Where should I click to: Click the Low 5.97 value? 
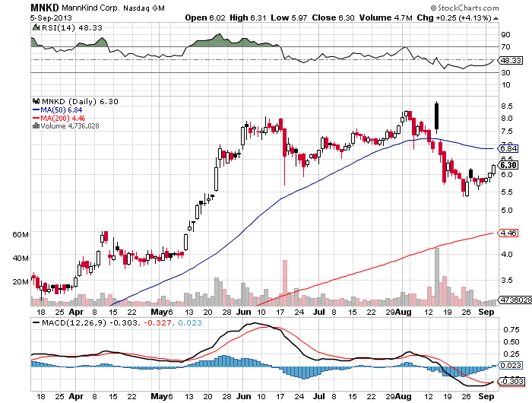pyautogui.click(x=289, y=17)
